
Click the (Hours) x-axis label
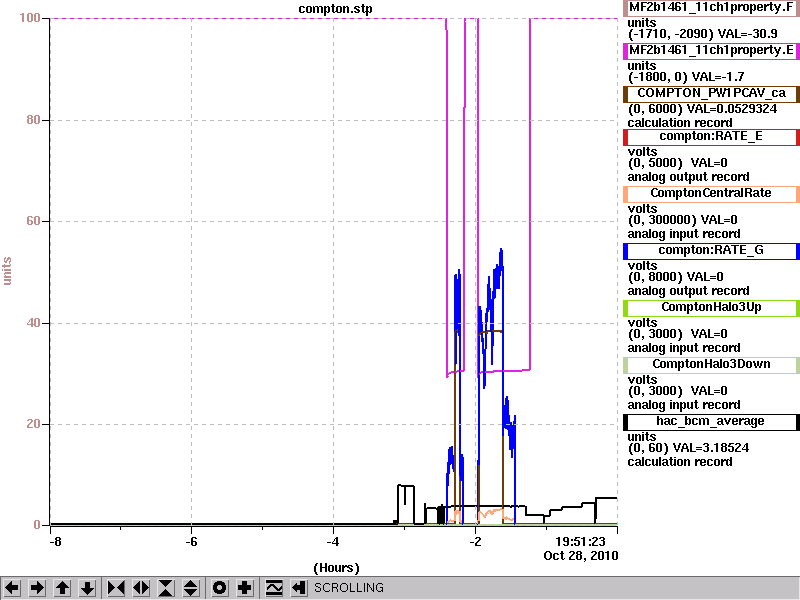point(336,568)
